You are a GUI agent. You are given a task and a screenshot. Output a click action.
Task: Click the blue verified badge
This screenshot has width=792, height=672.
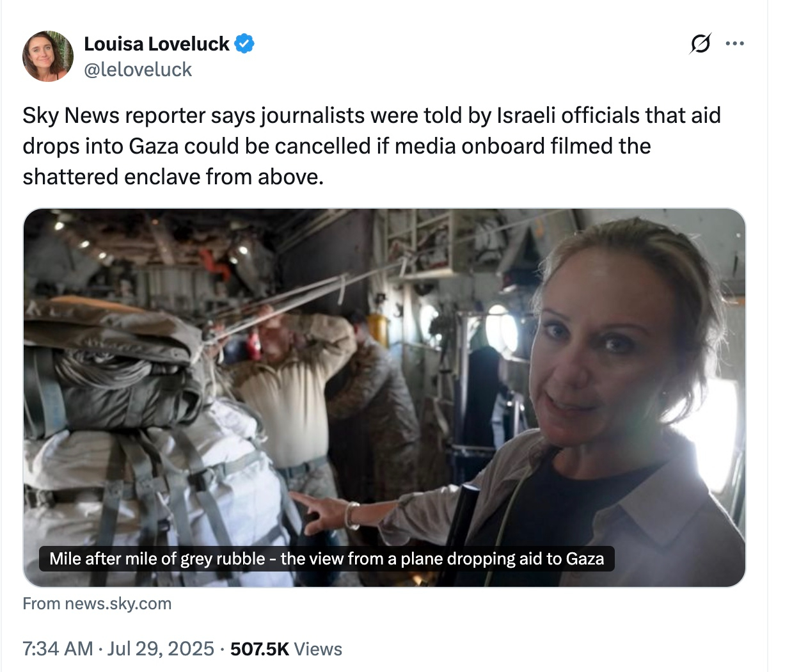tap(244, 44)
